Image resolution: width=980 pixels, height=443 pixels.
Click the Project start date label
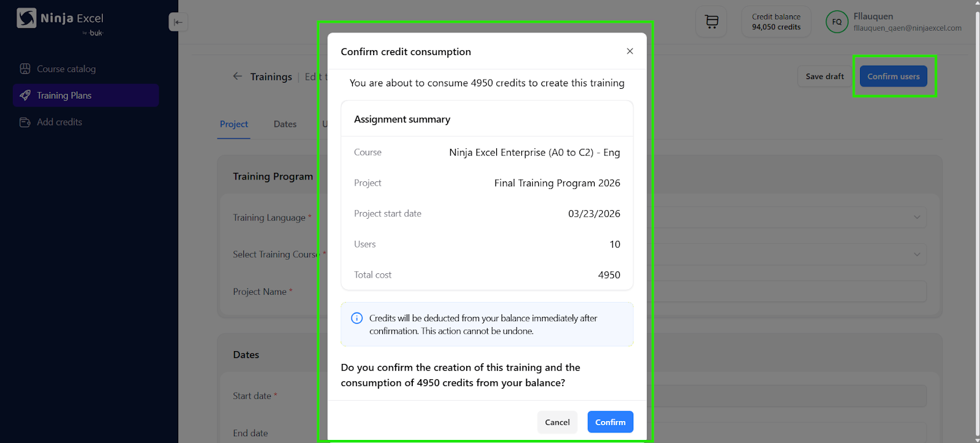click(x=388, y=214)
